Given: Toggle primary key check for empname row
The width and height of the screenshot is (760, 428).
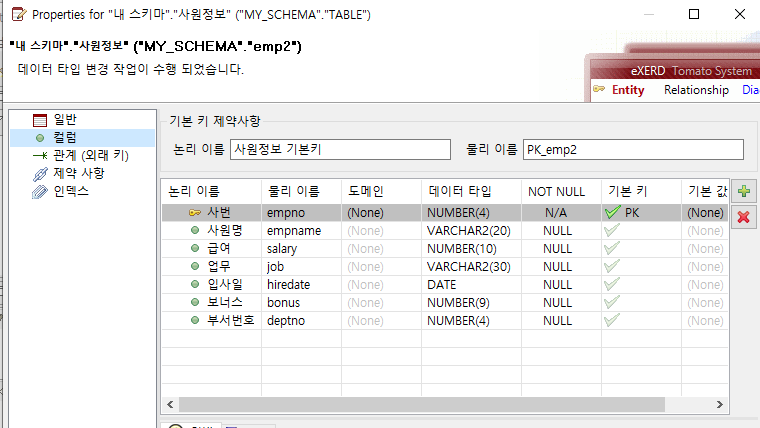Looking at the screenshot, I should click(x=612, y=230).
